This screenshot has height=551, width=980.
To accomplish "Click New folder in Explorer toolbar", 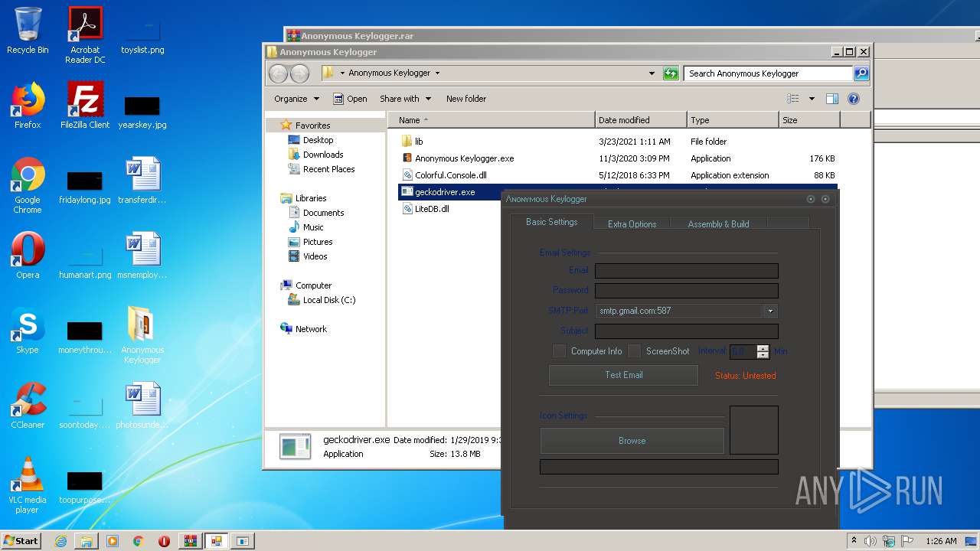I will [466, 99].
